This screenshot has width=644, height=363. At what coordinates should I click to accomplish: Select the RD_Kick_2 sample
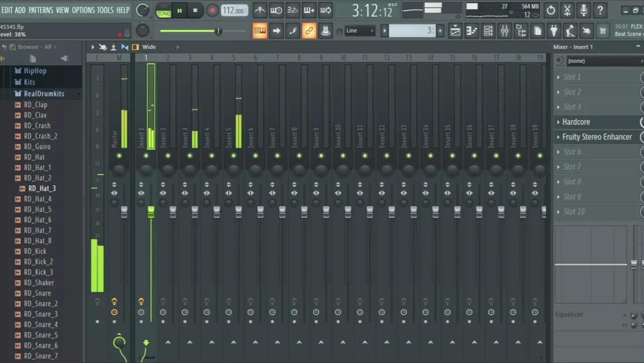pyautogui.click(x=38, y=262)
